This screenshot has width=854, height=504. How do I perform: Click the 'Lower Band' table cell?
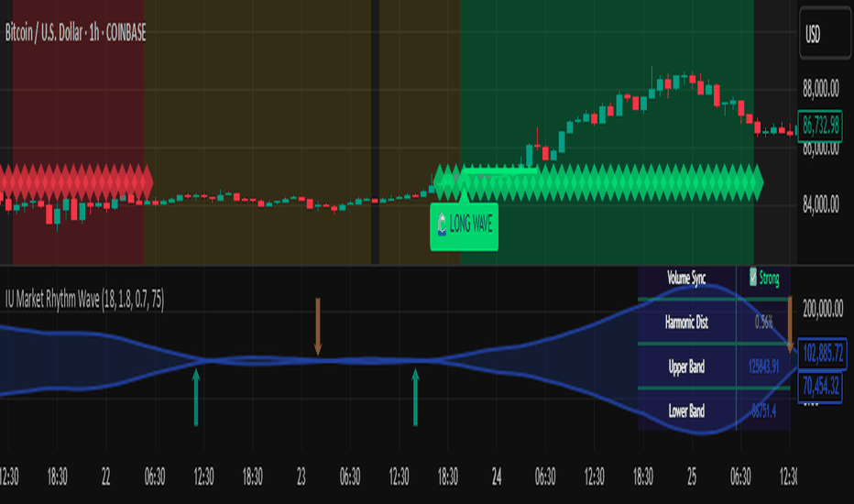[x=686, y=411]
